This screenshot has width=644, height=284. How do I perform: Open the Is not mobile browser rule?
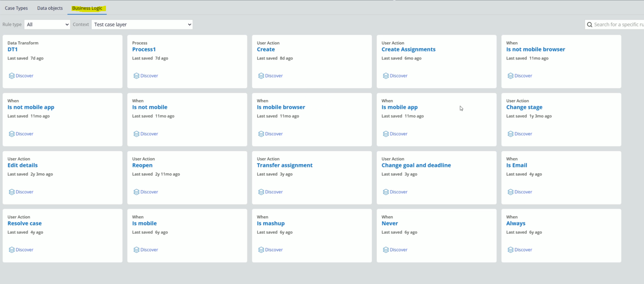(535, 49)
